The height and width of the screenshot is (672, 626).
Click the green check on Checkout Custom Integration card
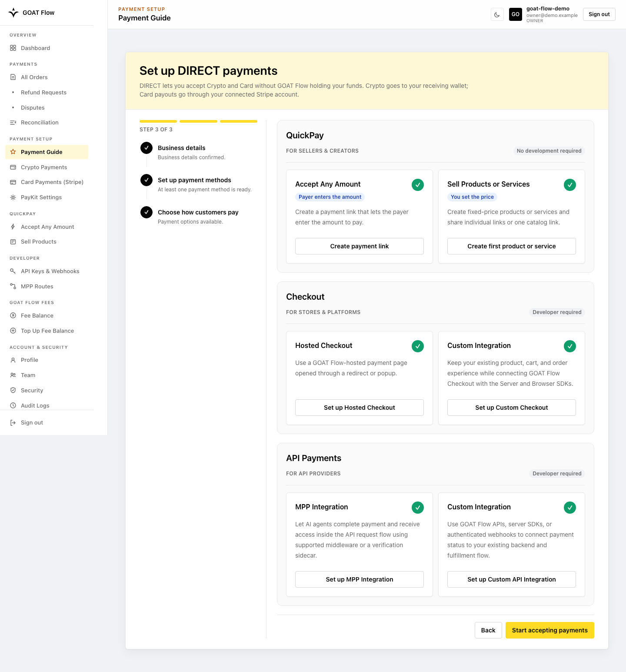pyautogui.click(x=570, y=346)
